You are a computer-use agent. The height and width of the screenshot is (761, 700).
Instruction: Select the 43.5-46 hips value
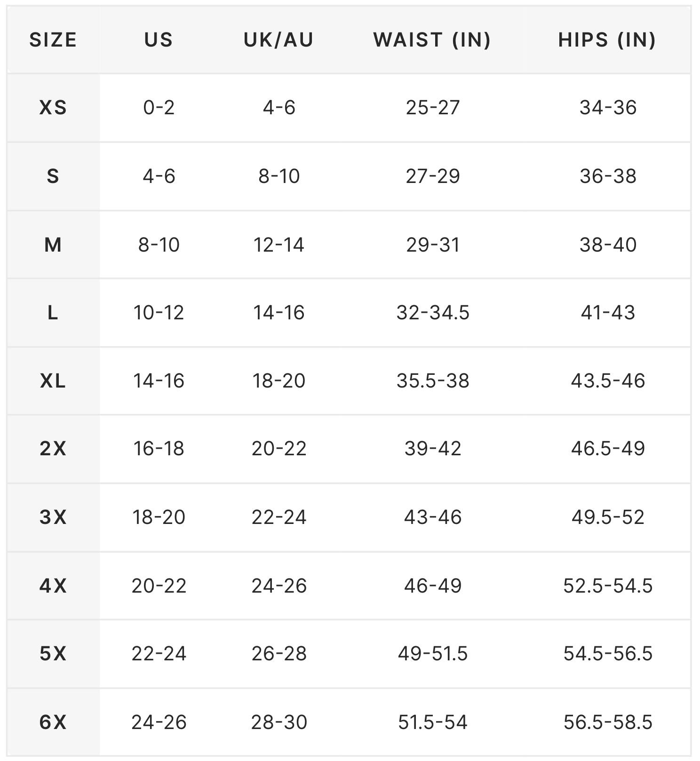(608, 381)
